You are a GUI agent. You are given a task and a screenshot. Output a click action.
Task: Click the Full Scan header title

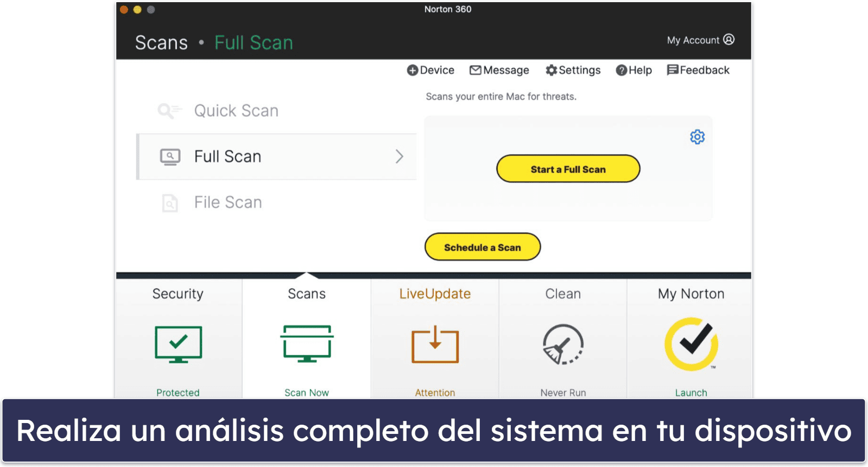[254, 43]
